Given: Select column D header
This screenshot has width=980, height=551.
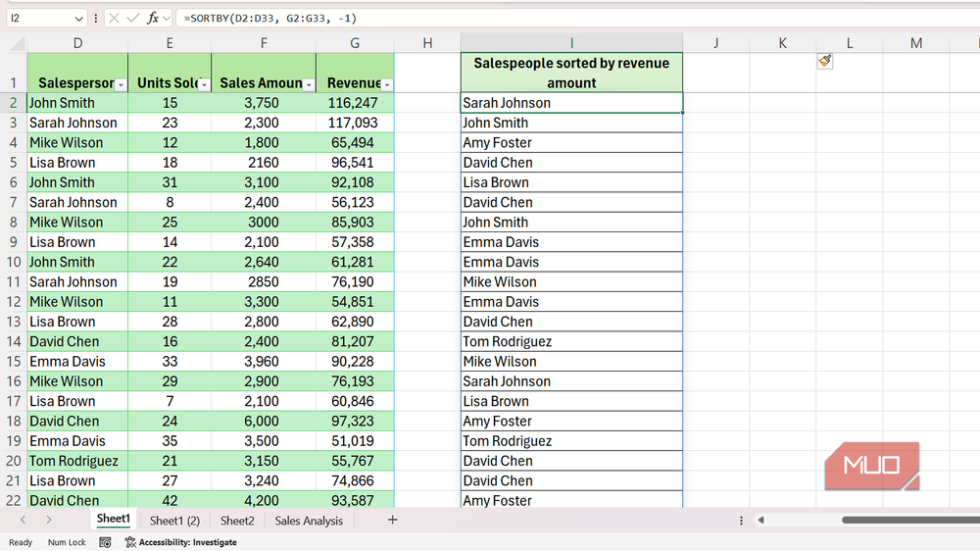Looking at the screenshot, I should pyautogui.click(x=77, y=43).
